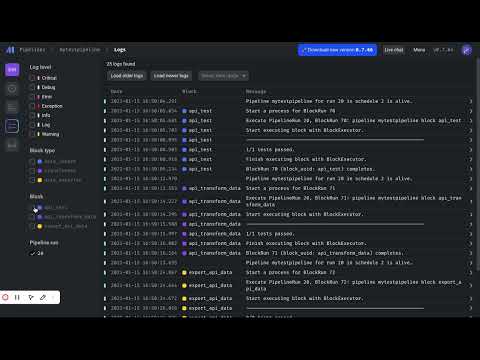The height and width of the screenshot is (360, 480).
Task: Check the api_transform_data block filter
Action: click(32, 217)
